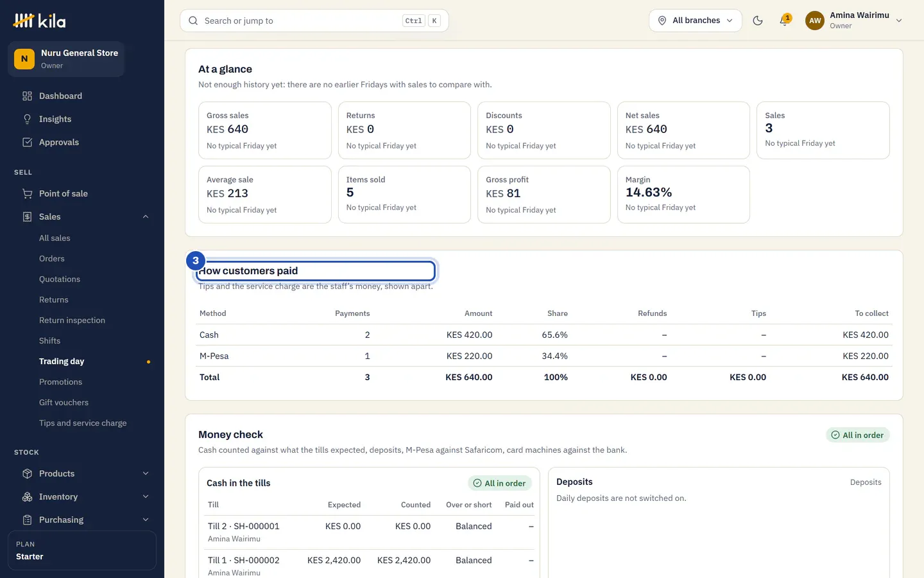This screenshot has width=924, height=578.
Task: Click the Point of sale cart icon
Action: pos(27,194)
